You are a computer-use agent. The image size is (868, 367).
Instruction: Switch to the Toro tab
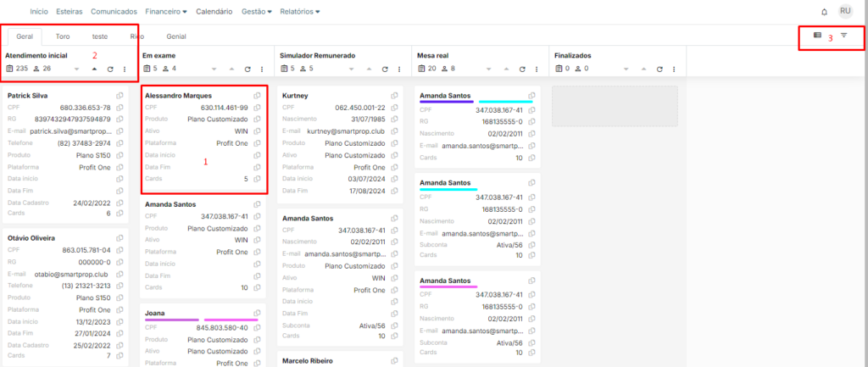click(x=63, y=37)
